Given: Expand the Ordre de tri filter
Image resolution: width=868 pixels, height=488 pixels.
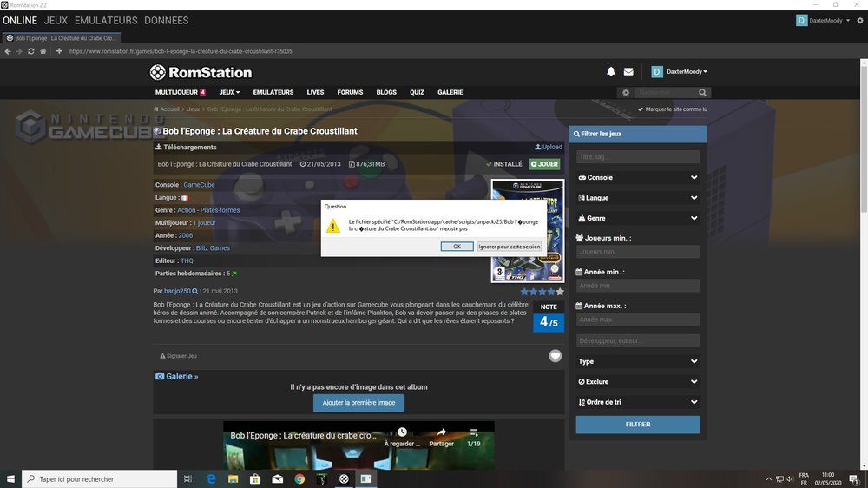Looking at the screenshot, I should 638,402.
